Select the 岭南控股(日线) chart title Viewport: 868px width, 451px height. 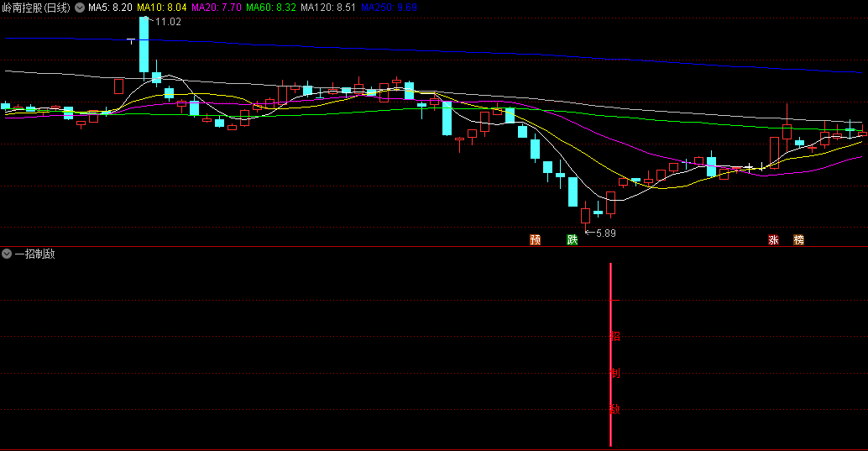36,8
